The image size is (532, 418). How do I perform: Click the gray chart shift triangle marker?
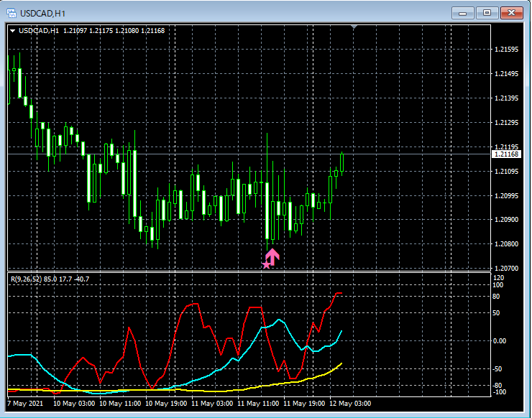354,27
